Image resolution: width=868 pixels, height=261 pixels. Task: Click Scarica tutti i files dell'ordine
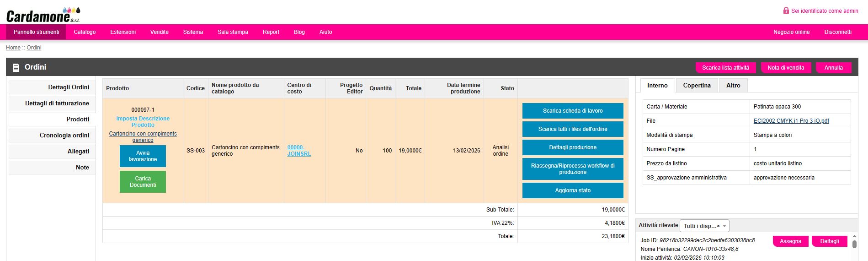(573, 129)
